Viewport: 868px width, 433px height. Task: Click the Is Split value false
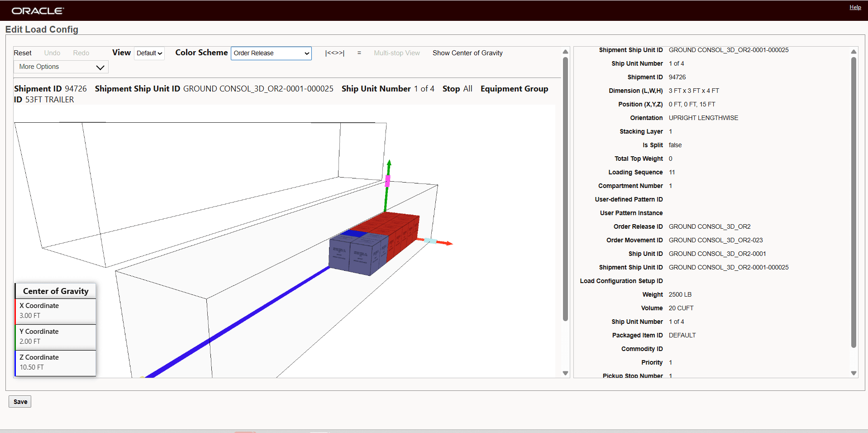point(675,145)
